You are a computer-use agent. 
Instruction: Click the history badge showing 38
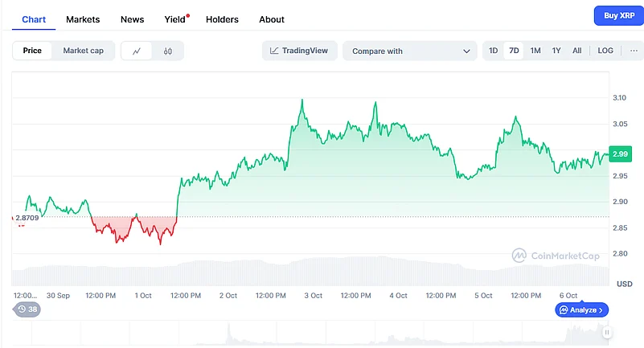(27, 309)
